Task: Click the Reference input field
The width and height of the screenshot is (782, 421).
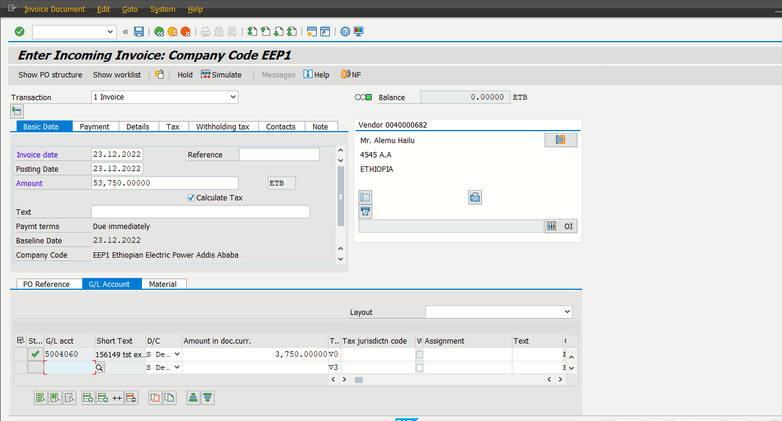Action: (279, 155)
